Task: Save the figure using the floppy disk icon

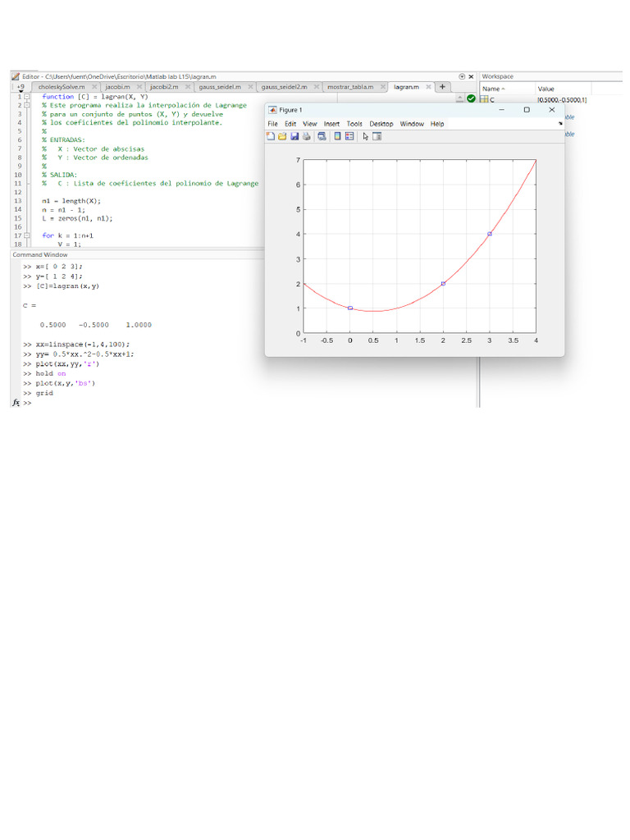Action: [294, 136]
